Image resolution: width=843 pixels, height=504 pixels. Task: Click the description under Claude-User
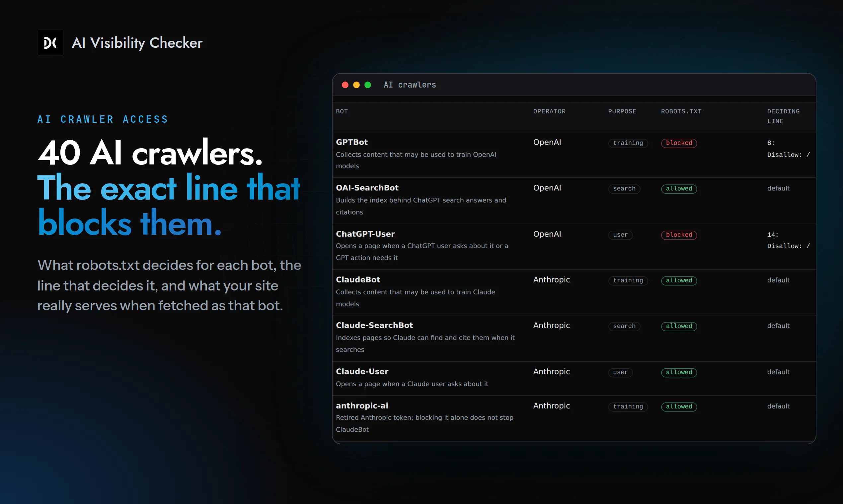pos(412,384)
